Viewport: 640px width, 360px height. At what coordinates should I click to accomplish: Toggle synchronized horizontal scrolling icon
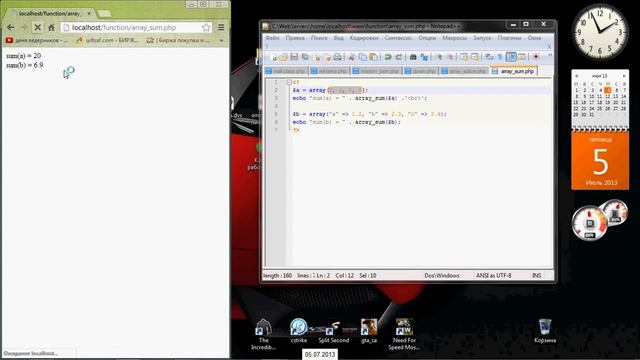[475, 57]
